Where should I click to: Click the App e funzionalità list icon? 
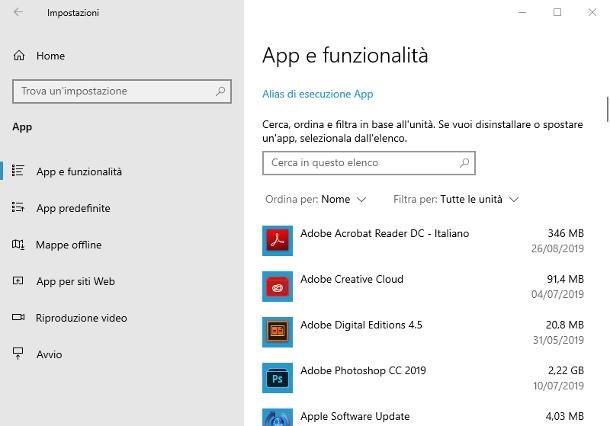click(x=18, y=171)
